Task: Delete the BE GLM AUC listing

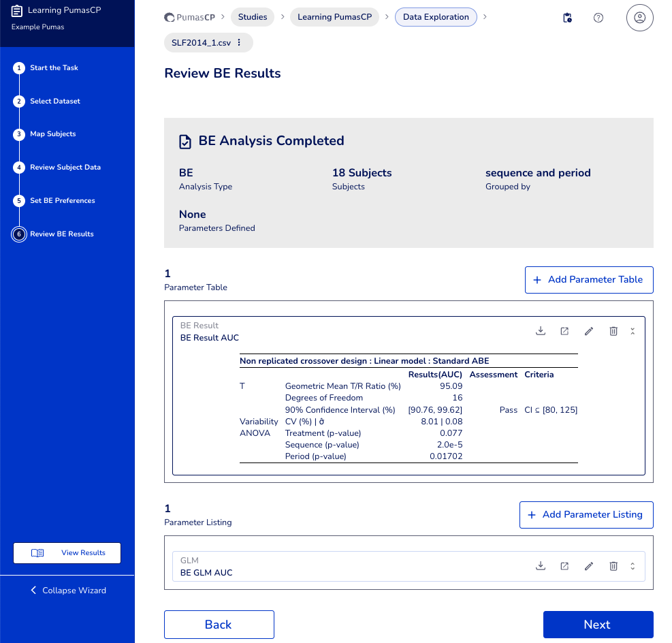Action: point(613,566)
